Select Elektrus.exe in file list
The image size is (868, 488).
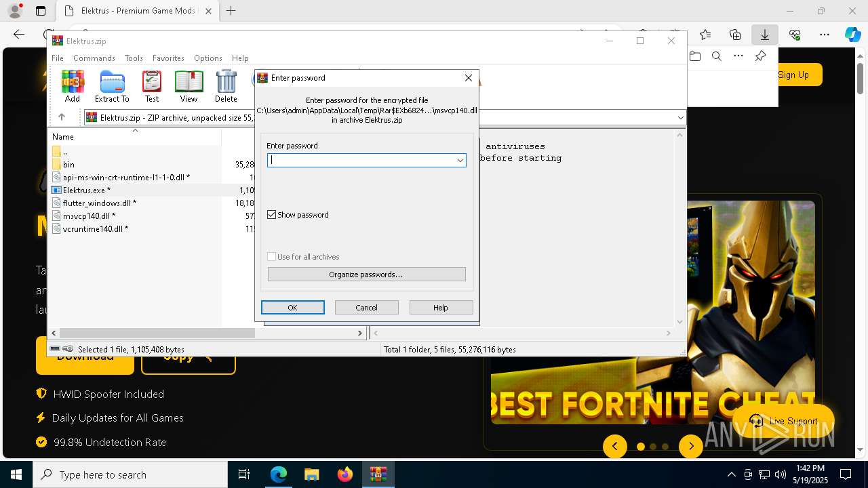(x=86, y=190)
